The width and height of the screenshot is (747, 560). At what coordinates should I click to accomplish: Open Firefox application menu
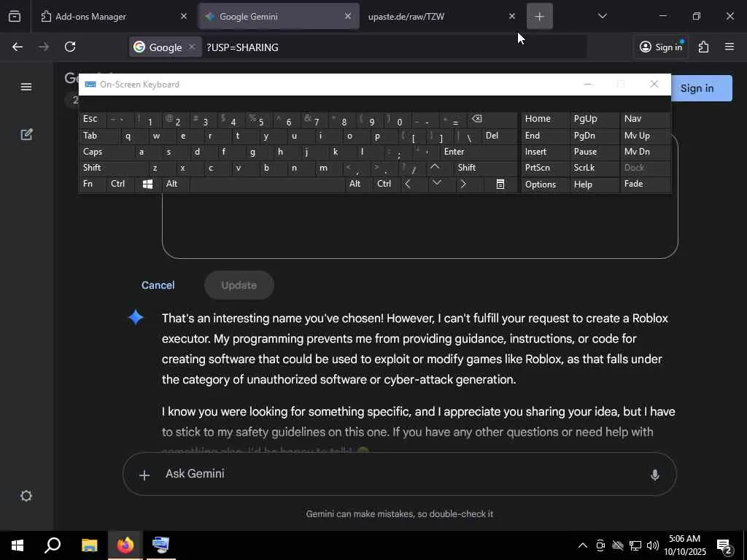729,47
